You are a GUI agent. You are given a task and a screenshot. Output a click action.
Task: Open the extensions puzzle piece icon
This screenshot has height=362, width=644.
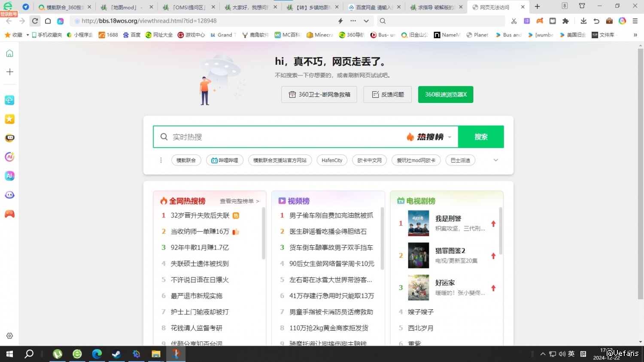pyautogui.click(x=565, y=21)
